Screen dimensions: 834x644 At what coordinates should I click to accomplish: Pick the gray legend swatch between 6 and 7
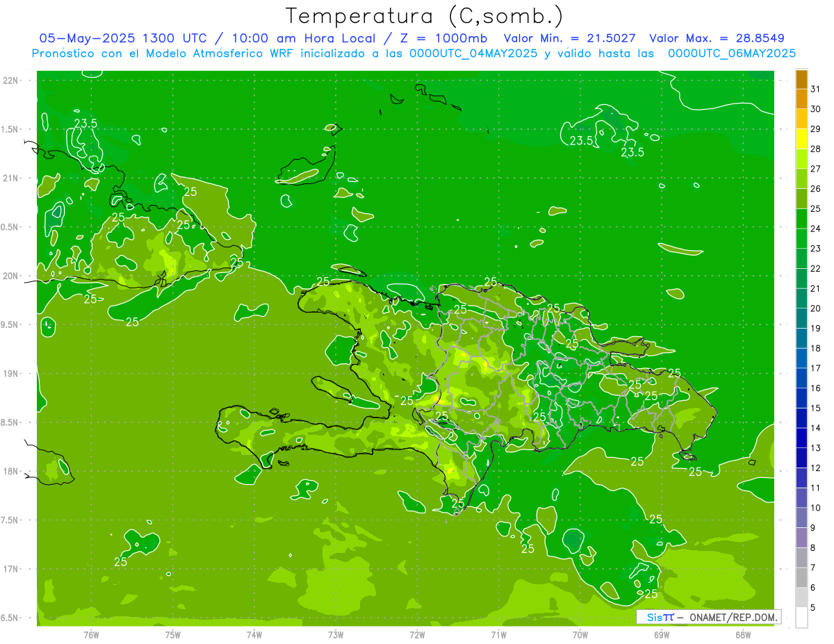[x=801, y=577]
